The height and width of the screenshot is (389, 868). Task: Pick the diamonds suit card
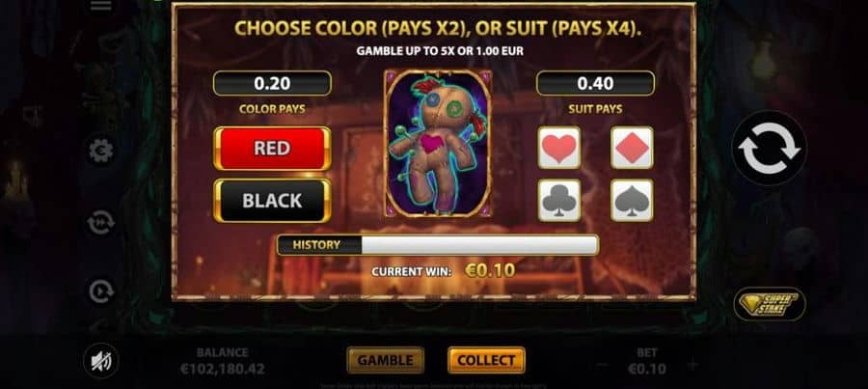632,148
